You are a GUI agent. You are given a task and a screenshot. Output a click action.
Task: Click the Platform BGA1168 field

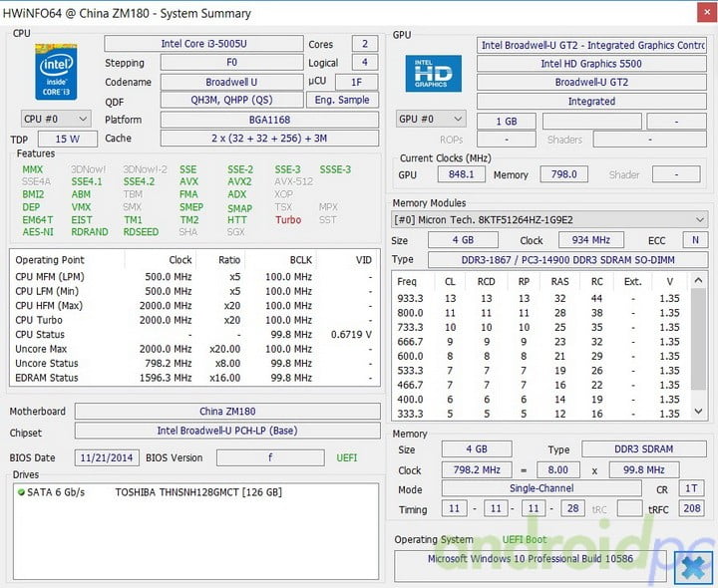(x=269, y=120)
